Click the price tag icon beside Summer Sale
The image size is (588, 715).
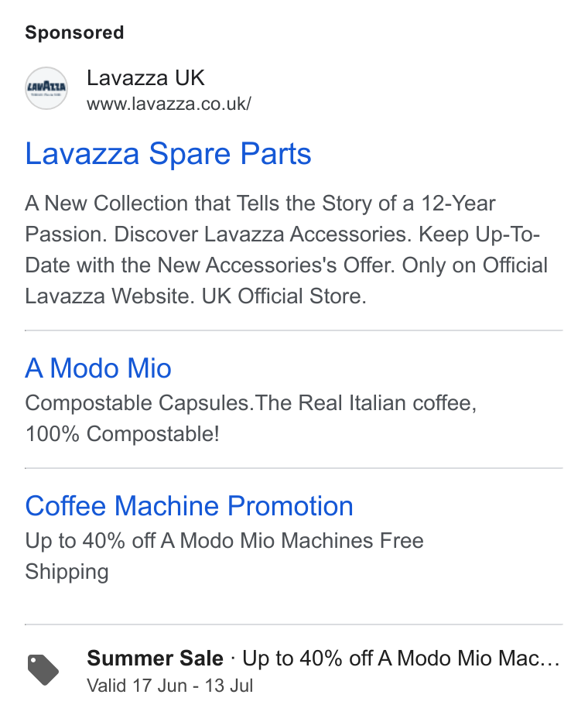pyautogui.click(x=43, y=670)
